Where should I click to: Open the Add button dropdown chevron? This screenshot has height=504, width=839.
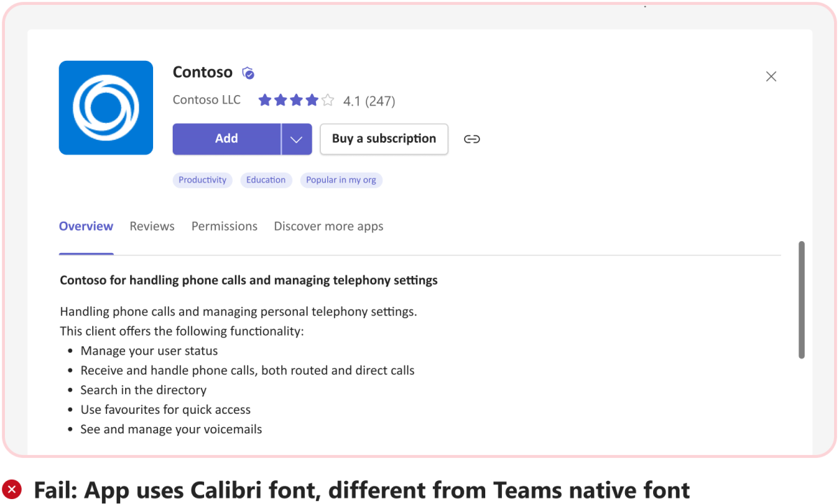coord(296,139)
